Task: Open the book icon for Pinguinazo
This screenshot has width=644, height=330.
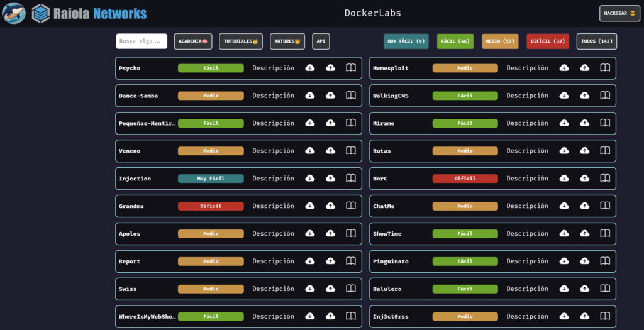Action: pos(605,261)
